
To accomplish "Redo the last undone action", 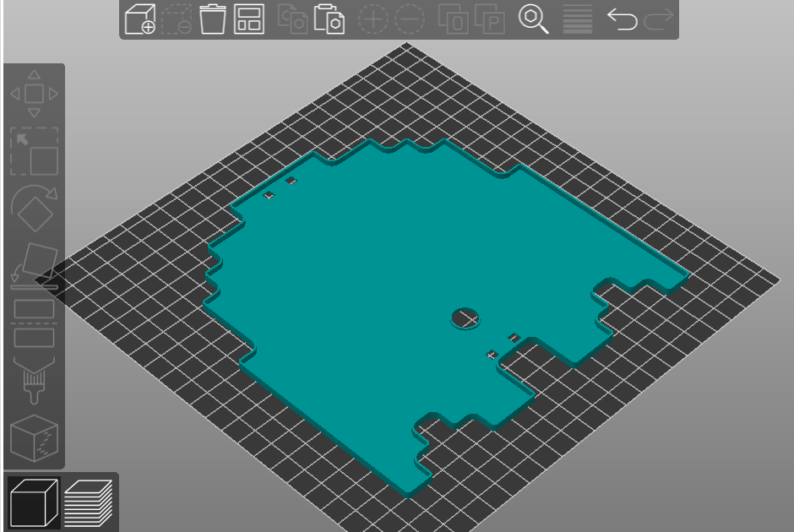I will 658,19.
